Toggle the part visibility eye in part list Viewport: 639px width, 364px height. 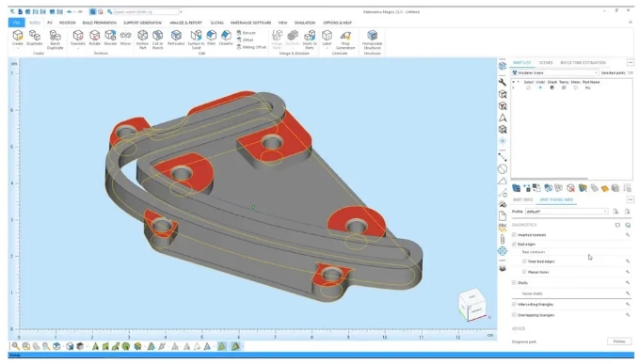(x=540, y=88)
